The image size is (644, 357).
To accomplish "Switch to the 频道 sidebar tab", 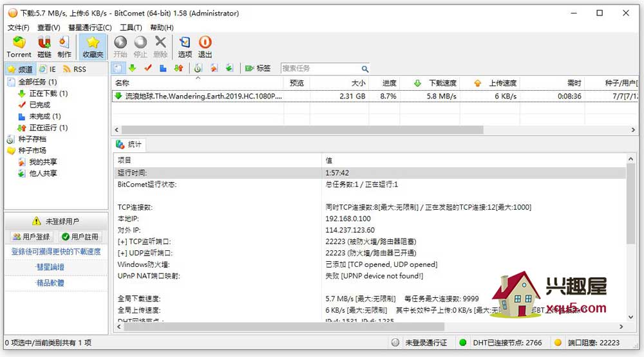I will tap(21, 69).
